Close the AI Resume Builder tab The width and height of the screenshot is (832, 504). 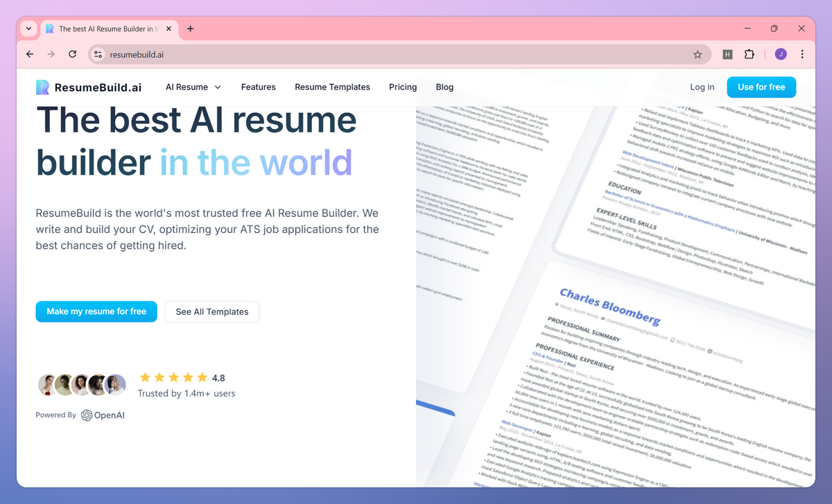coord(168,29)
